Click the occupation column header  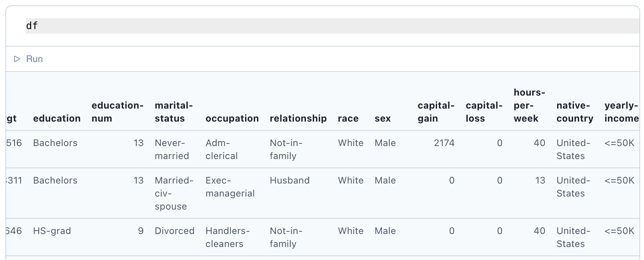point(232,119)
